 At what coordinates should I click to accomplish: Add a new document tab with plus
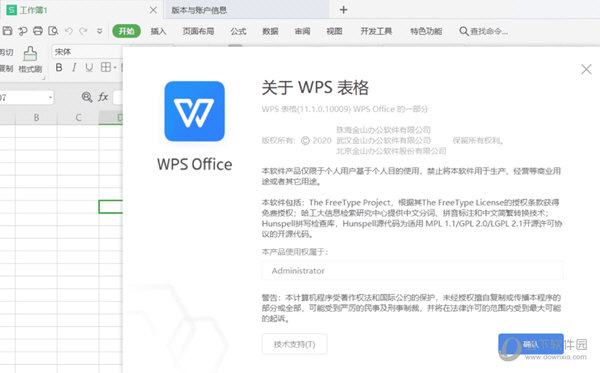pos(344,10)
